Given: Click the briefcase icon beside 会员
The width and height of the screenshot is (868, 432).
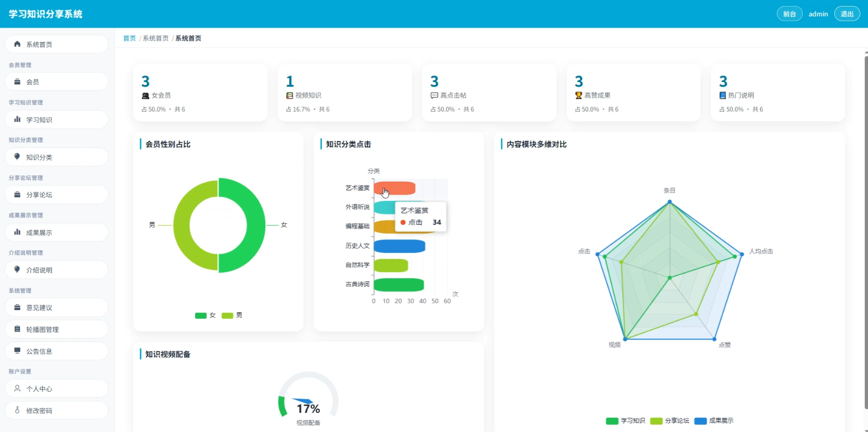Looking at the screenshot, I should tap(17, 82).
